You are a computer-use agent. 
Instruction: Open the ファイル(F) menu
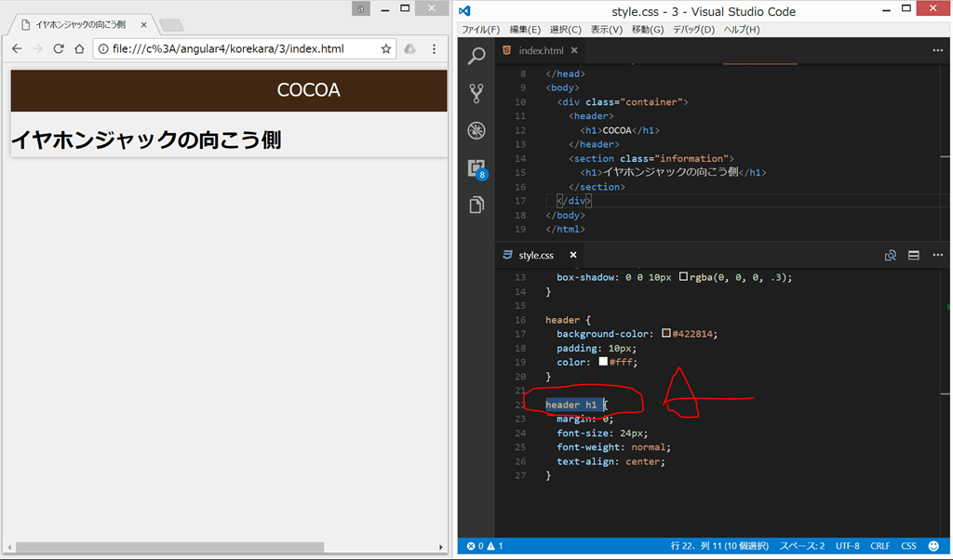480,29
